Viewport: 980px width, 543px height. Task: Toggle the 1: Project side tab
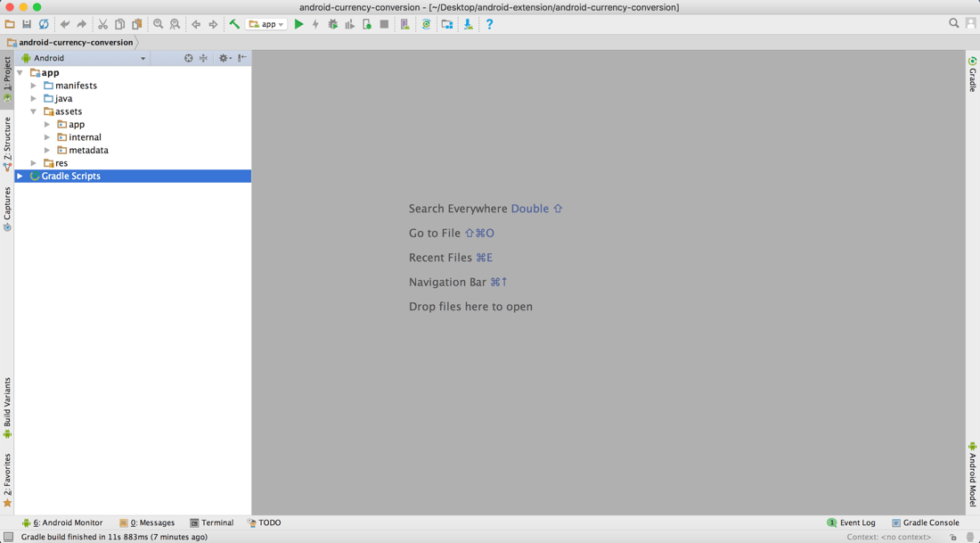pos(7,78)
